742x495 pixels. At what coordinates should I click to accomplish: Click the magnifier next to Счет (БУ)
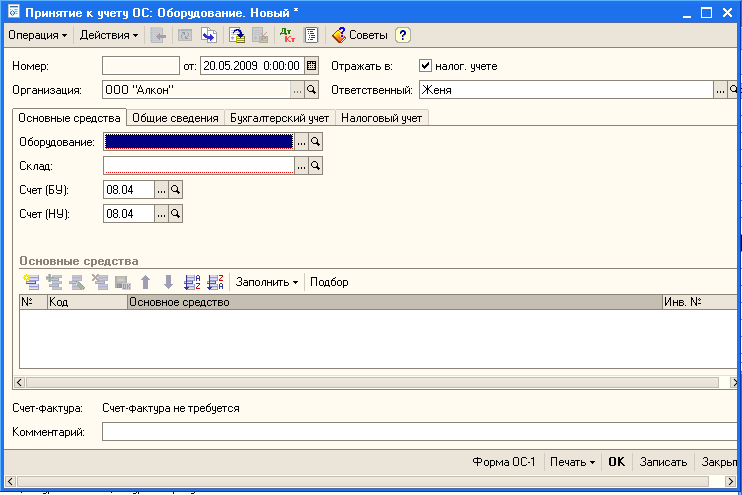click(176, 190)
